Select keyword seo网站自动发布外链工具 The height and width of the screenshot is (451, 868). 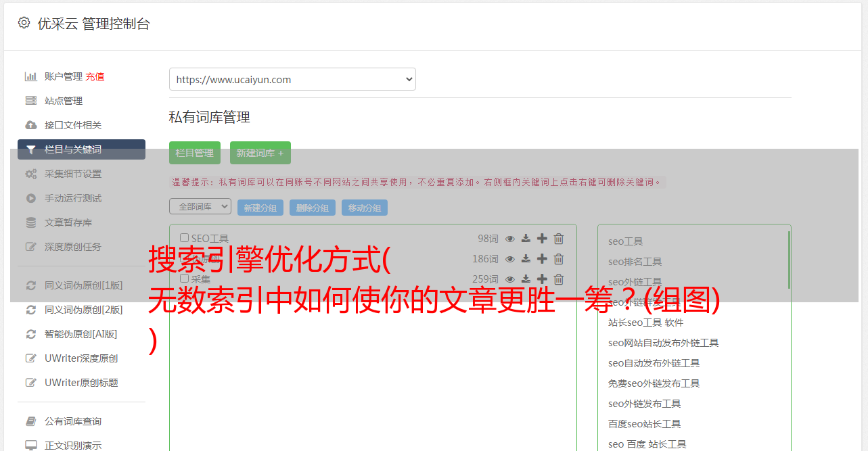[x=663, y=343]
